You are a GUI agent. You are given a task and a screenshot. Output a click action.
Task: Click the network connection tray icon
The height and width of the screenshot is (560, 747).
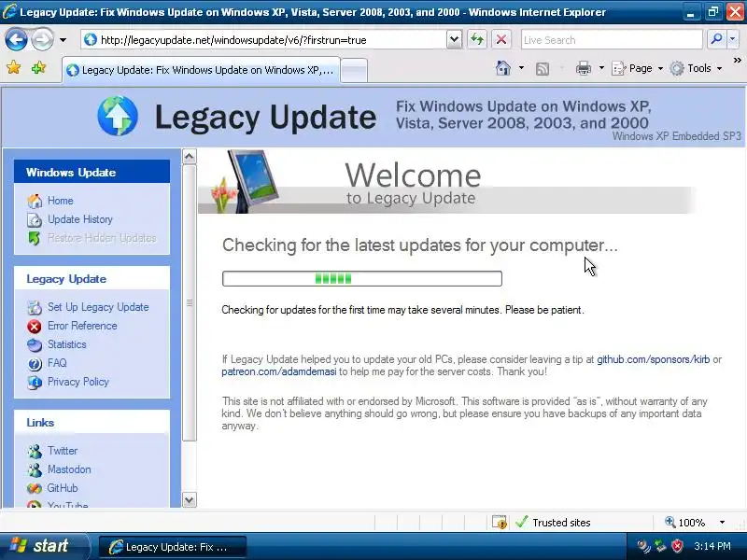660,546
